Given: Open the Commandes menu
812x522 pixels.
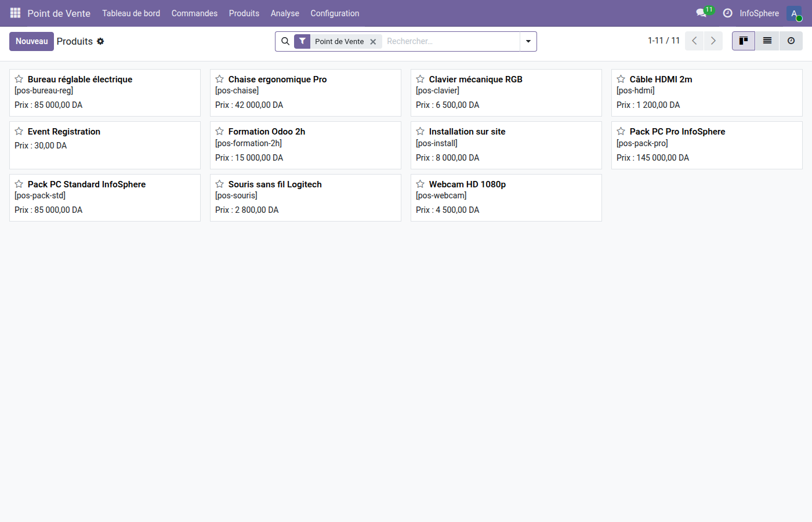Looking at the screenshot, I should coord(194,13).
